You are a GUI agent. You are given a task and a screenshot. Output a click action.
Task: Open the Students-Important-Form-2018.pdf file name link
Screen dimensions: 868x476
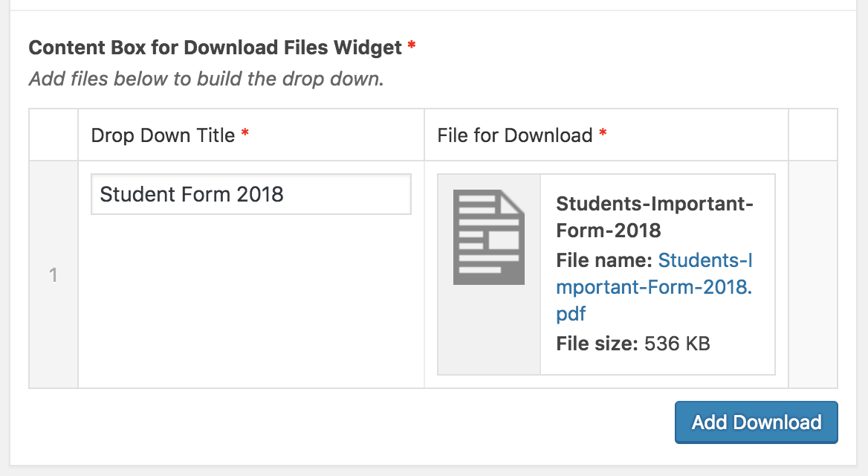[654, 287]
